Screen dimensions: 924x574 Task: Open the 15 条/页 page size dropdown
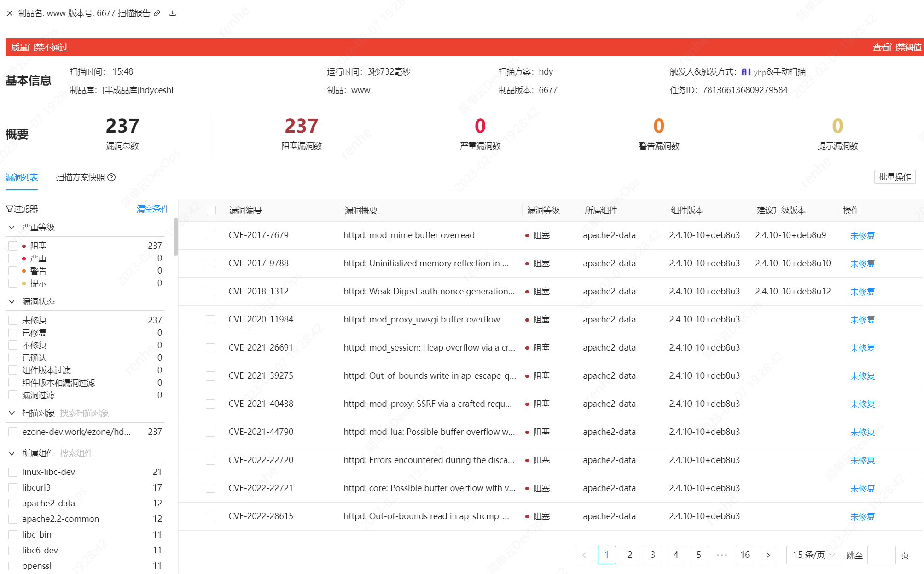coord(814,555)
